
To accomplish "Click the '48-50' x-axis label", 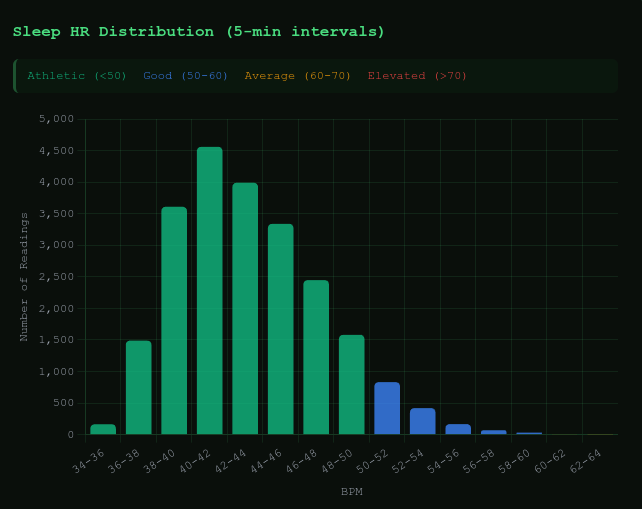I will pyautogui.click(x=337, y=461).
